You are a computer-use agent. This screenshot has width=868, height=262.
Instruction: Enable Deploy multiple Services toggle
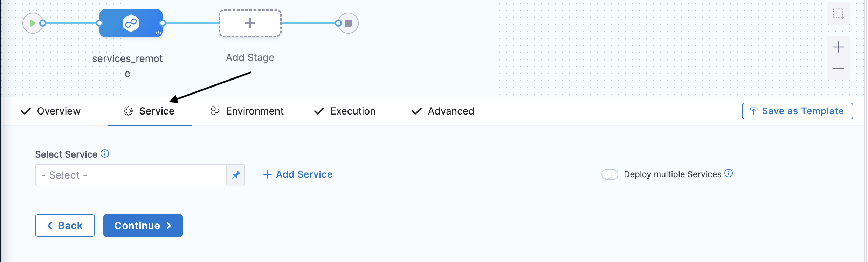pyautogui.click(x=609, y=174)
